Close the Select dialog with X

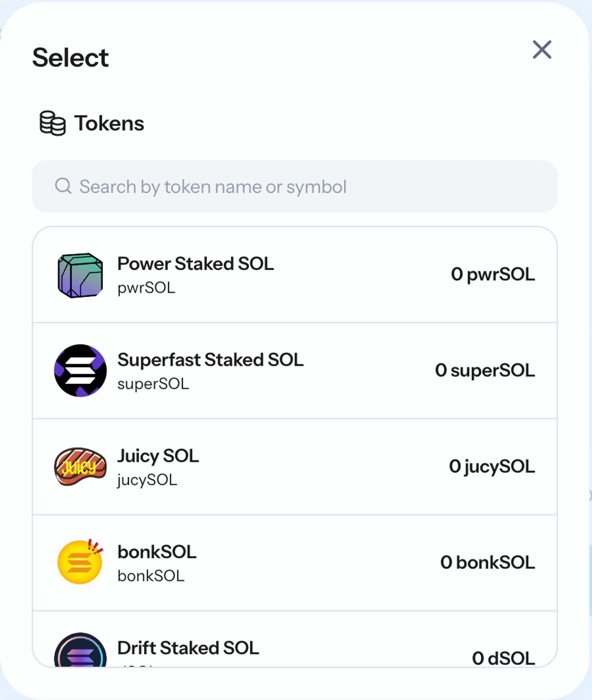pos(542,50)
